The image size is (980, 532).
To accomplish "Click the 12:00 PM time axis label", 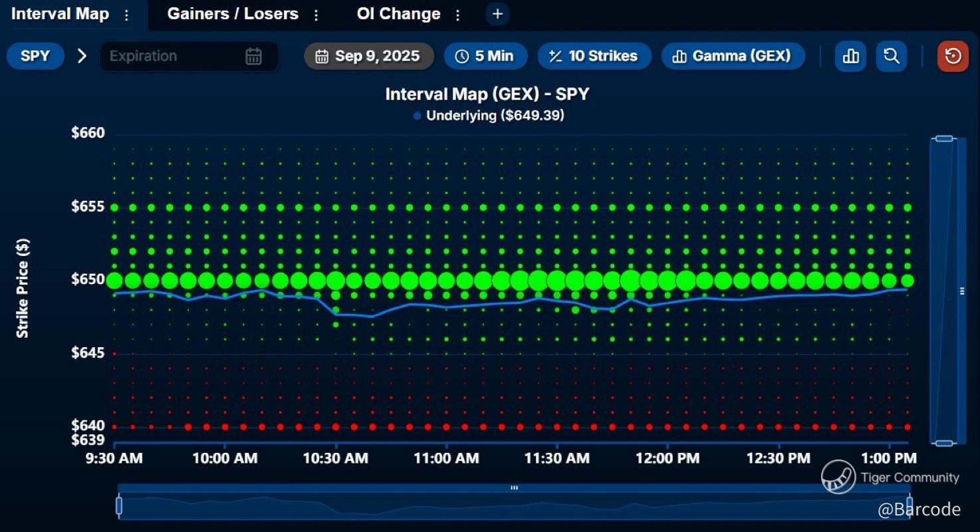I will pos(667,458).
